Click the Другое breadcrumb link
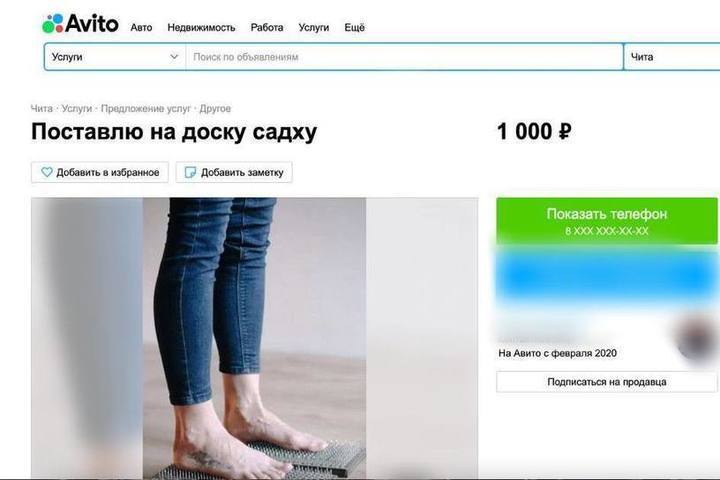The image size is (720, 480). point(215,109)
